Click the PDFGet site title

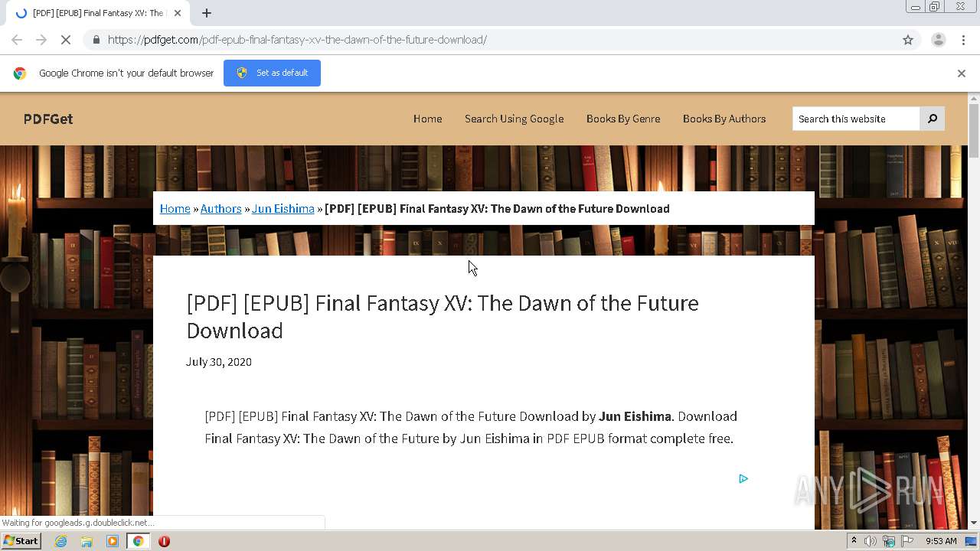48,119
